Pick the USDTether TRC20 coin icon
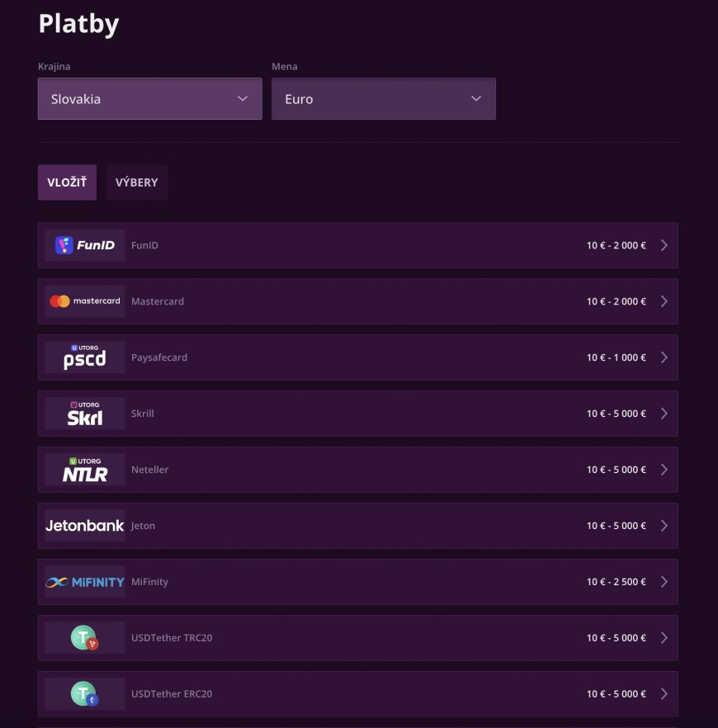The height and width of the screenshot is (728, 718). click(x=85, y=638)
